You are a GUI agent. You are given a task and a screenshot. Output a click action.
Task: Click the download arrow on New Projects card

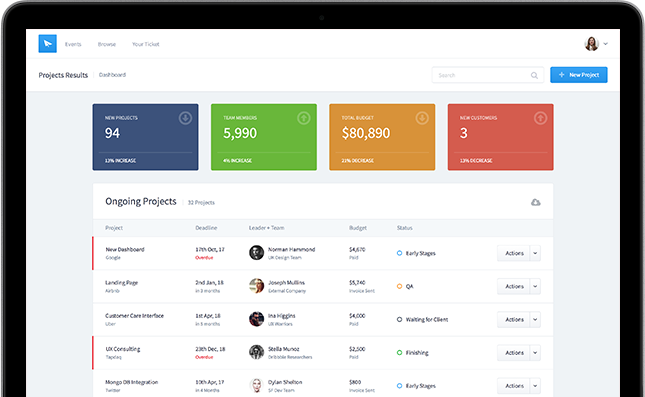coord(185,118)
